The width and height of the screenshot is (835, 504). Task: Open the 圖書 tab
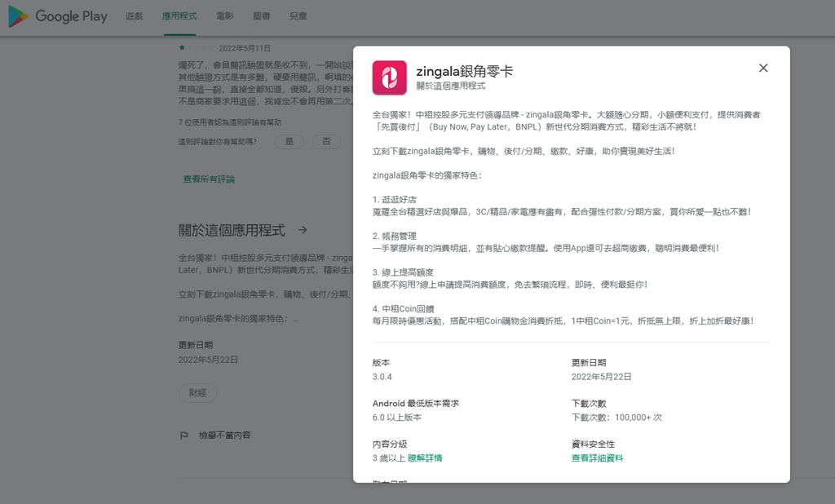[x=262, y=16]
